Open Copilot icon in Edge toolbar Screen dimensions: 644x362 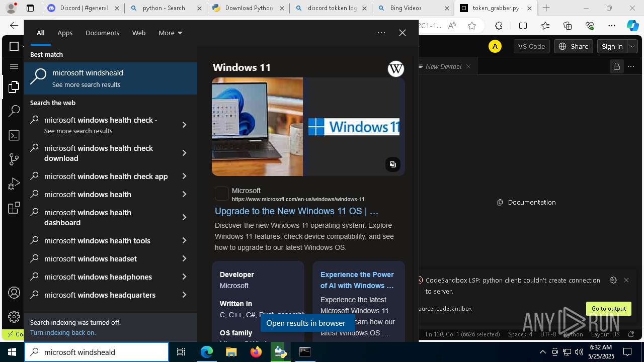pyautogui.click(x=632, y=26)
